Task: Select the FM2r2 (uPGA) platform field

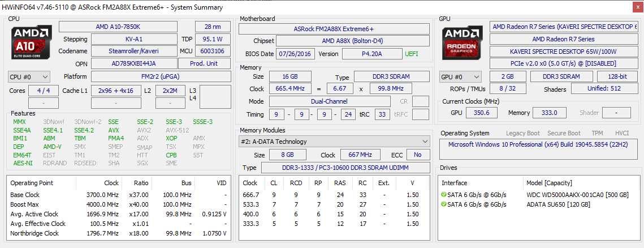Action: click(161, 76)
